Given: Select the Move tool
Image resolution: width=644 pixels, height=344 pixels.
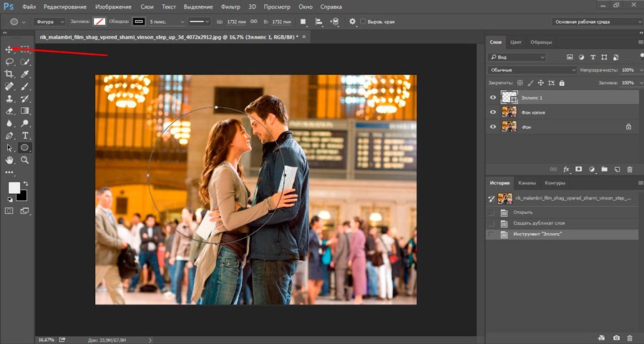Looking at the screenshot, I should [x=9, y=49].
